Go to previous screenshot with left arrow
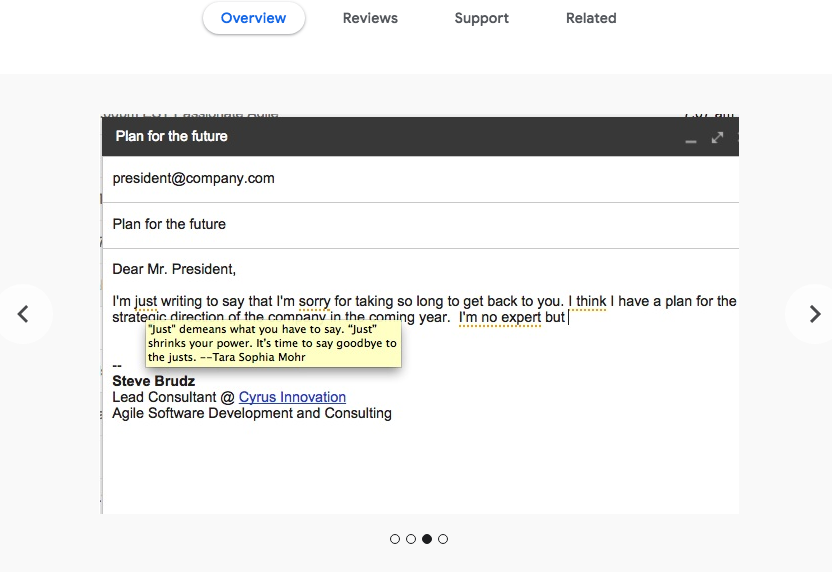Screen dimensions: 832x572 coord(23,314)
